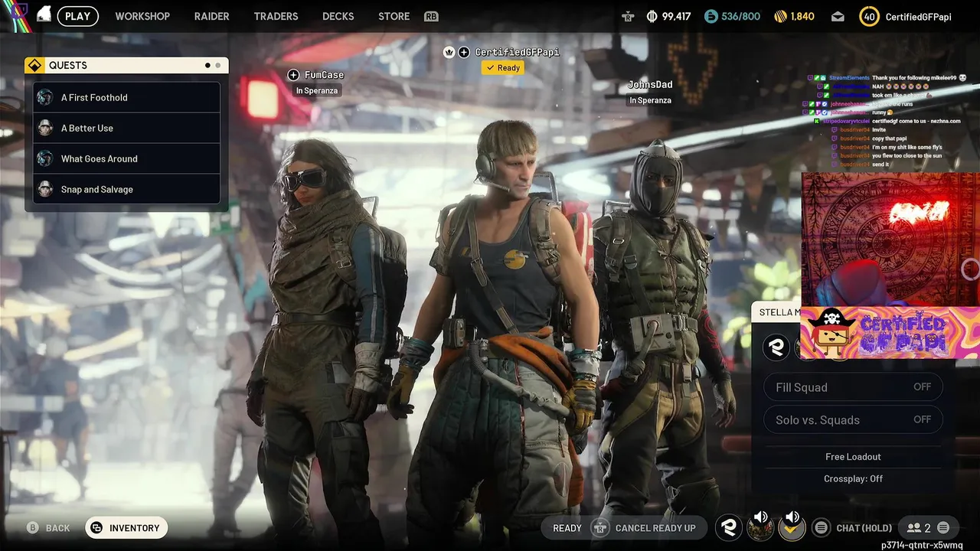Click the second page dot in QUESTS header
Viewport: 980px width, 551px height.
218,66
